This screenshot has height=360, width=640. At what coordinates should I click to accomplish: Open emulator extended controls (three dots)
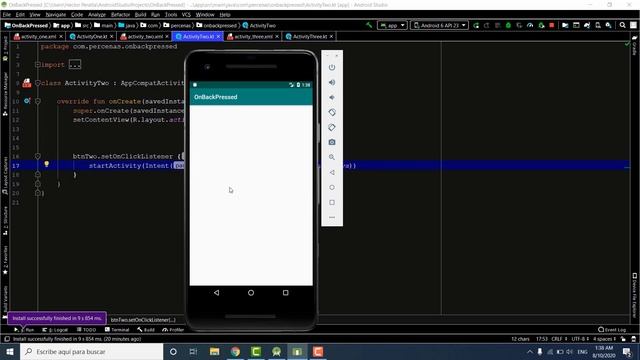tap(332, 217)
